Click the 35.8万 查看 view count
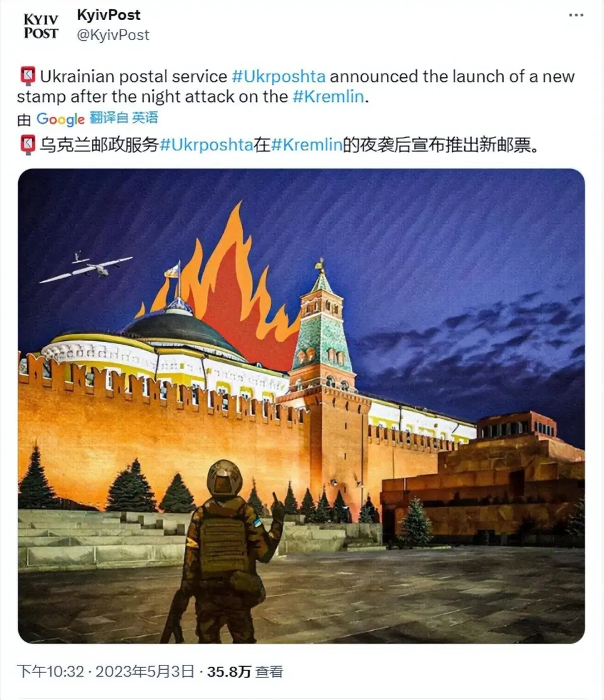604x700 pixels. coord(245,672)
